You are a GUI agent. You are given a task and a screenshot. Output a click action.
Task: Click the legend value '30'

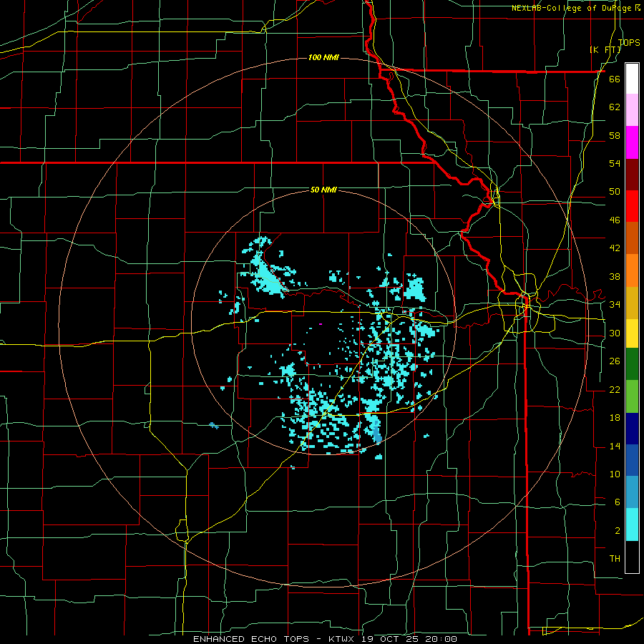pyautogui.click(x=615, y=333)
